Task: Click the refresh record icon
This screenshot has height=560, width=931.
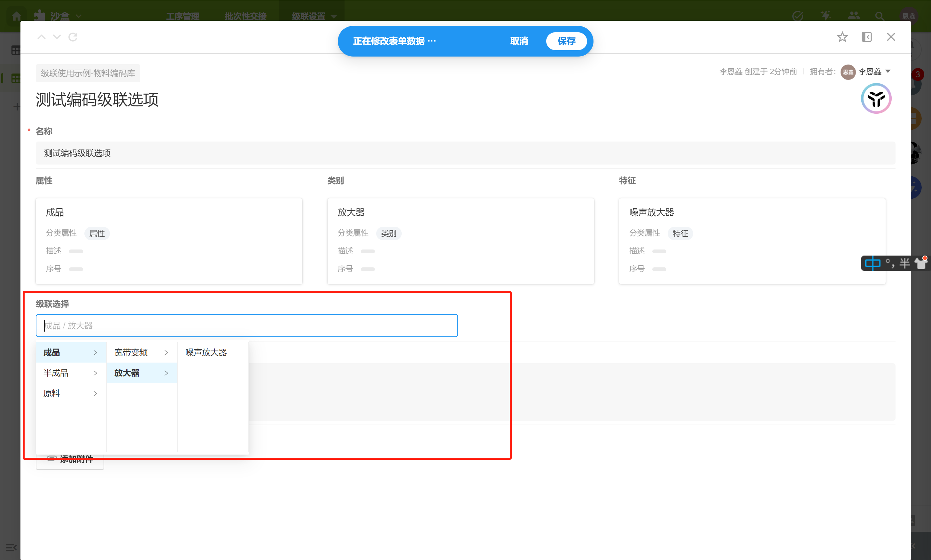Action: click(73, 37)
